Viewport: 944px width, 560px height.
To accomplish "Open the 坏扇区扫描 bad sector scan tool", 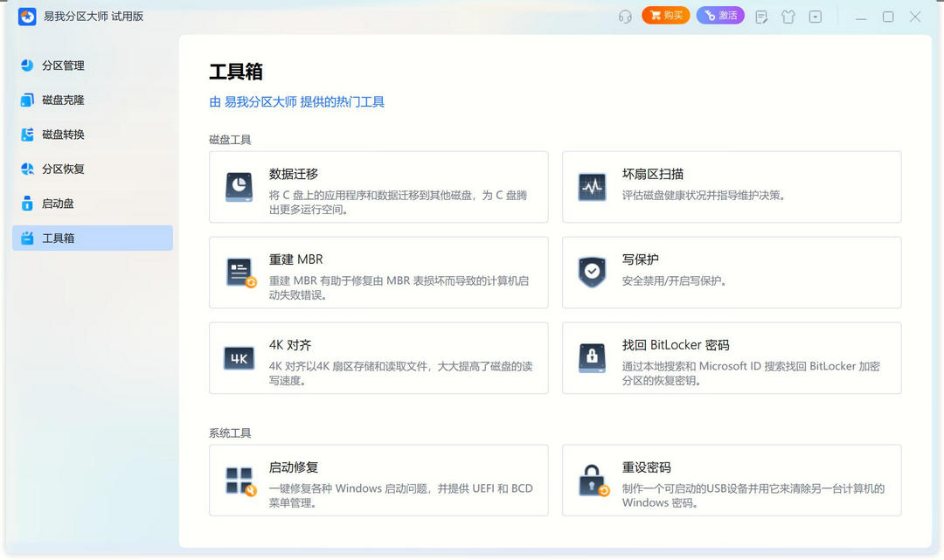I will (592, 185).
